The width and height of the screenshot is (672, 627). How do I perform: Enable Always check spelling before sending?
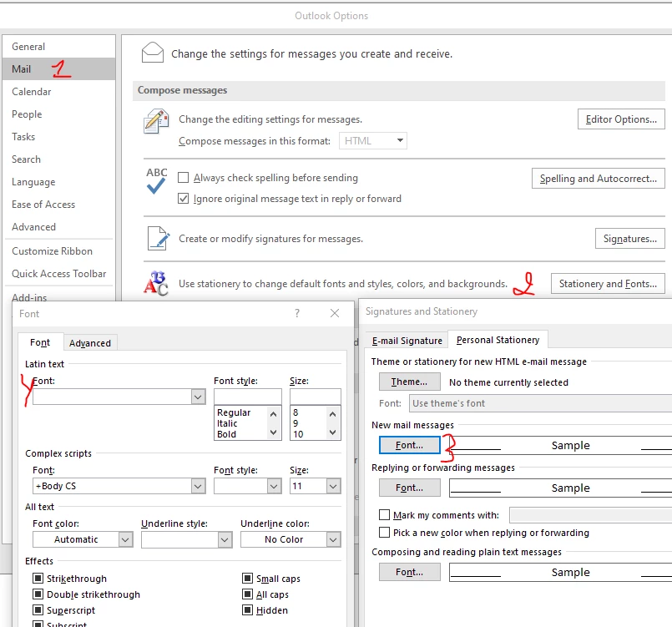coord(183,178)
